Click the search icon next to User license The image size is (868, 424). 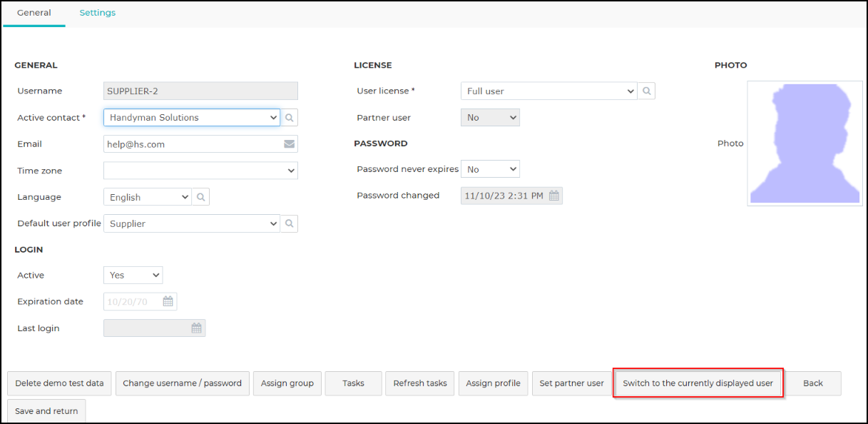click(646, 91)
